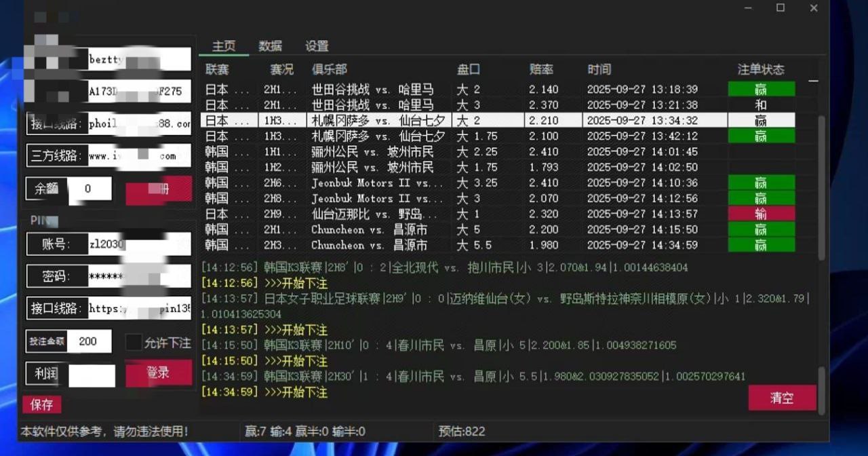This screenshot has width=868, height=456.
Task: Click the 余额 balance field
Action: pyautogui.click(x=90, y=189)
